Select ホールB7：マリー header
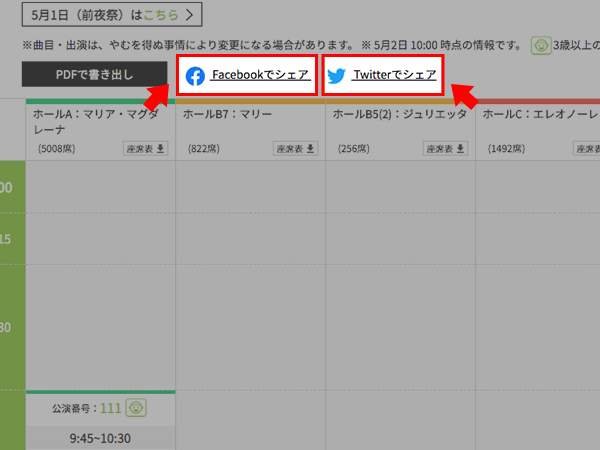This screenshot has width=600, height=450. coord(227,114)
